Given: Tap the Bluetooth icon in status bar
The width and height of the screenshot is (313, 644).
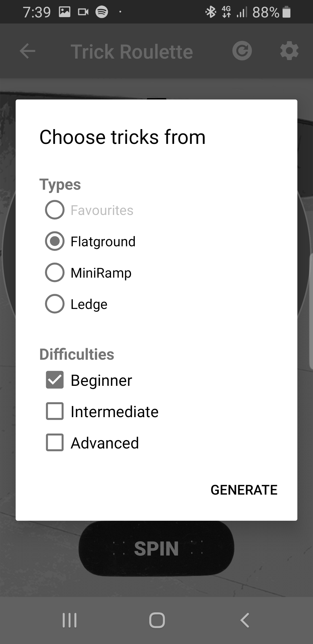Looking at the screenshot, I should (x=211, y=12).
